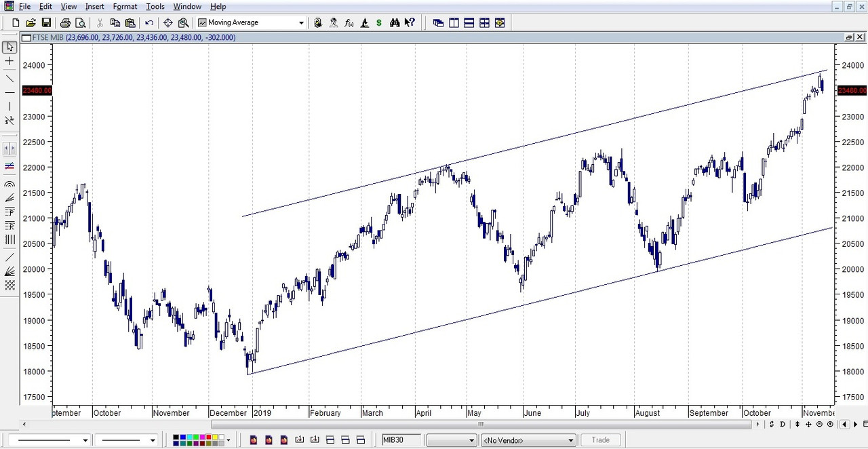Tile windows in columns icon
Viewport: 868px width, 449px height.
pos(454,22)
